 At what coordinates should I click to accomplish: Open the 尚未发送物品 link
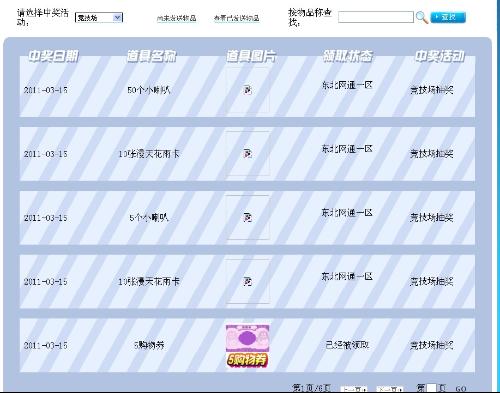176,18
